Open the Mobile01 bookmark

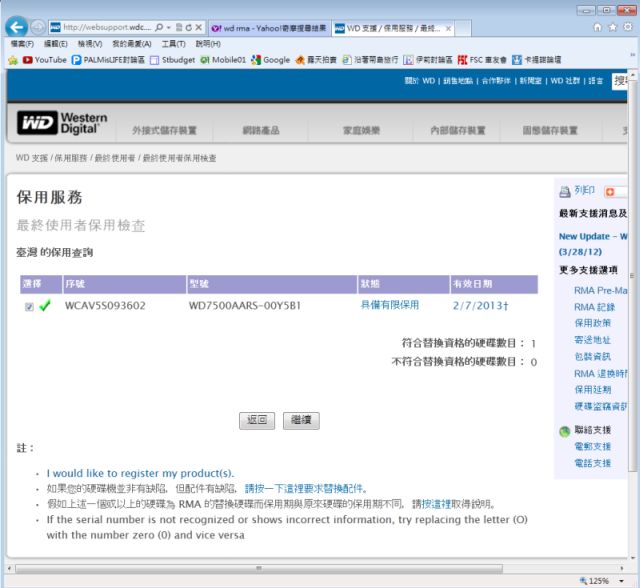click(x=223, y=60)
